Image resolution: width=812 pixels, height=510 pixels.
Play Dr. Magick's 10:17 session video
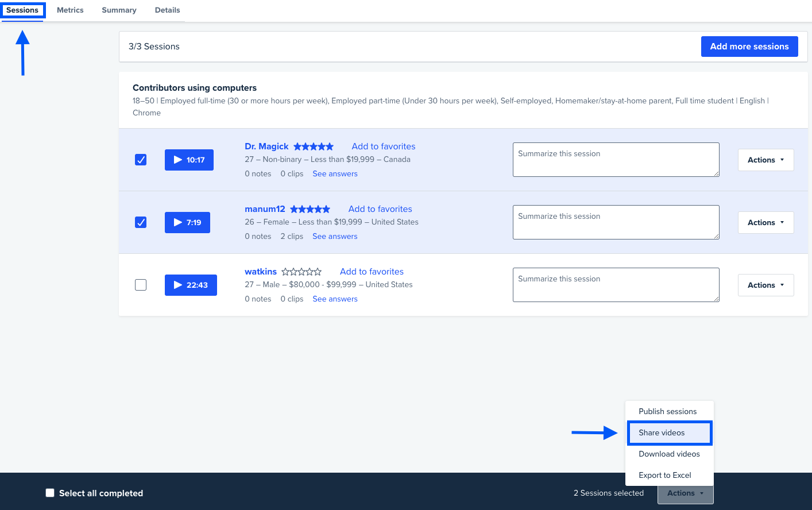189,160
